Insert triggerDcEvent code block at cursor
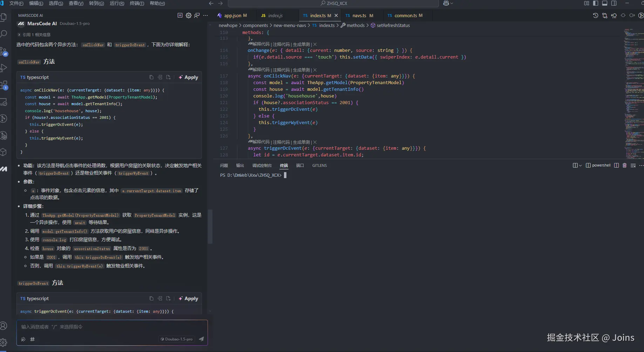 [x=160, y=298]
